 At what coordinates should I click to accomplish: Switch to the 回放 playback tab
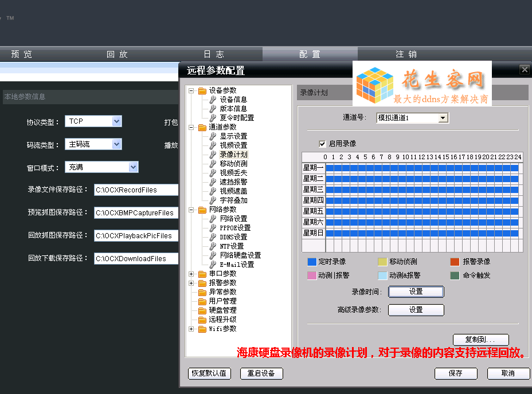pyautogui.click(x=117, y=54)
